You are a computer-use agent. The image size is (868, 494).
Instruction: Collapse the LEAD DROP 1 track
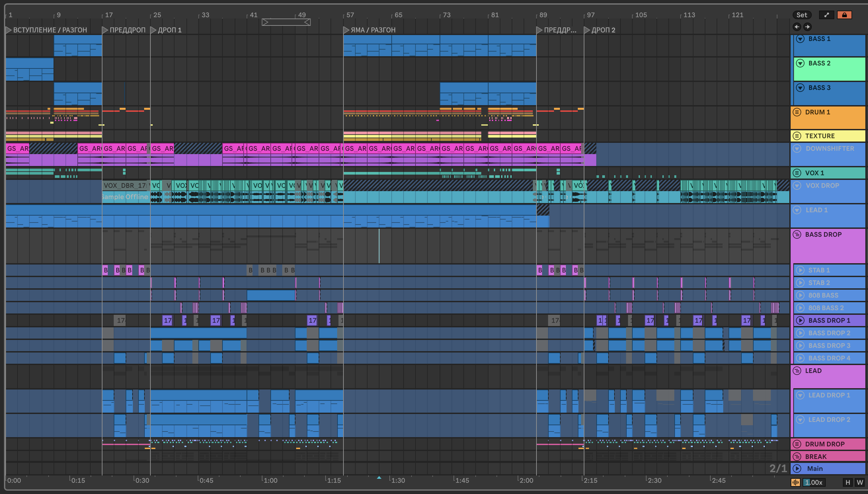coord(800,395)
